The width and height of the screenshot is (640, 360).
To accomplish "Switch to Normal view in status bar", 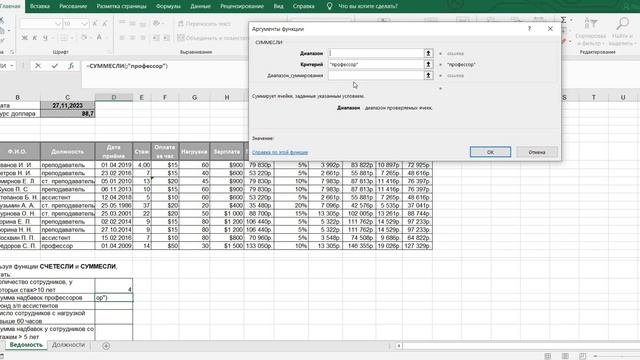I will click(548, 356).
